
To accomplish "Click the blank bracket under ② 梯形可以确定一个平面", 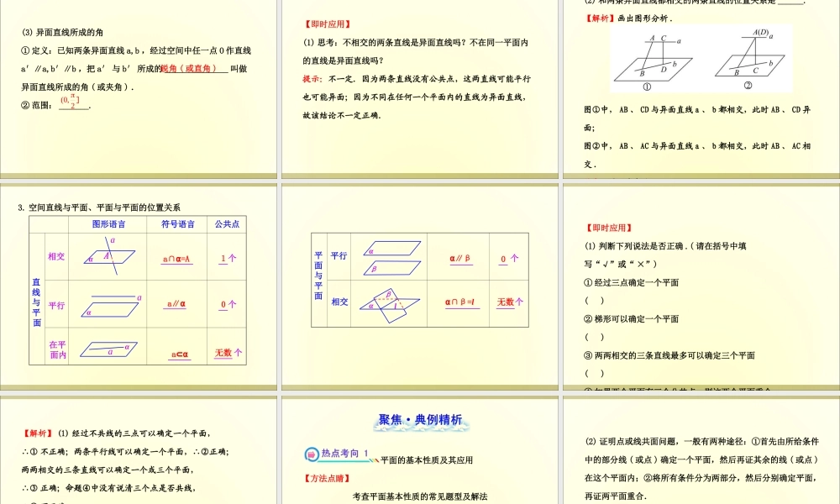I will coord(594,337).
